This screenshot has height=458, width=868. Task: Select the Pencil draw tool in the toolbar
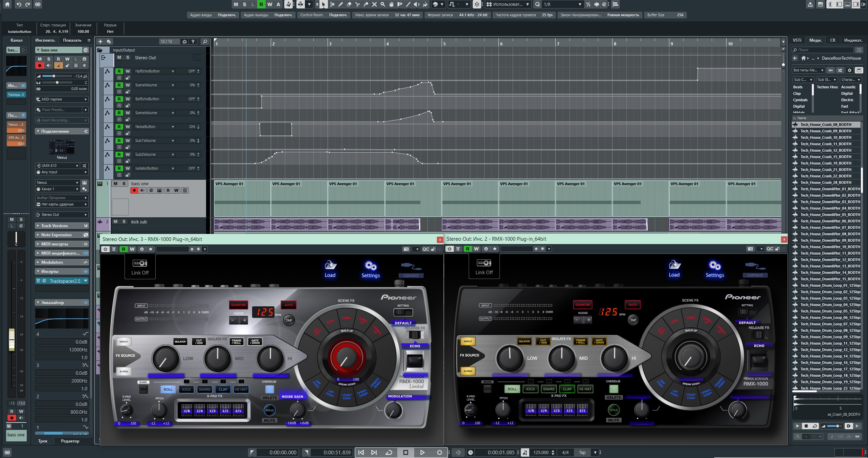(340, 5)
